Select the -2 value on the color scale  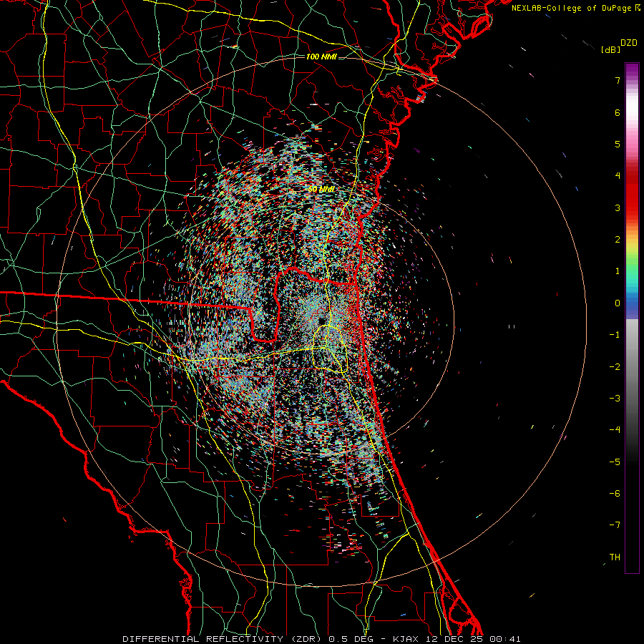pos(615,367)
